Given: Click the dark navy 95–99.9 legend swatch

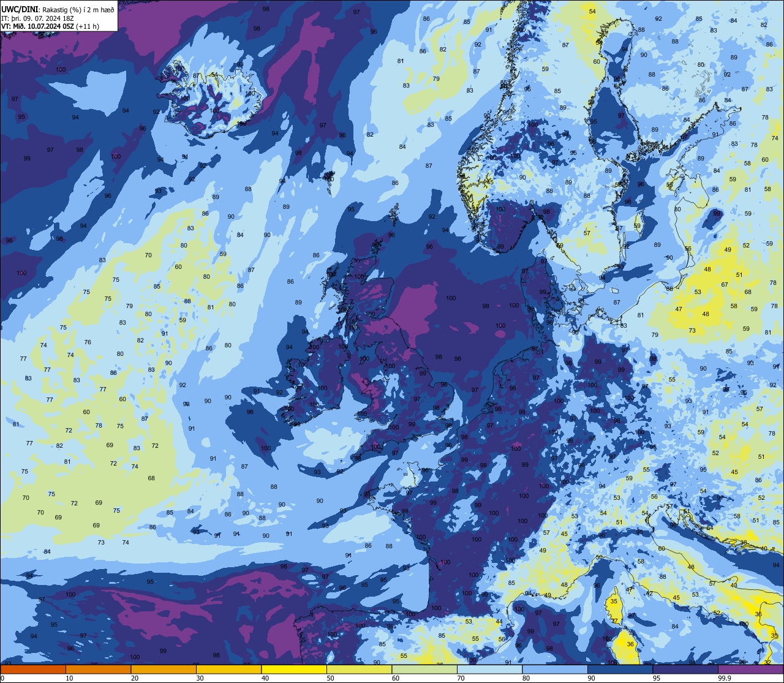Looking at the screenshot, I should (x=686, y=670).
